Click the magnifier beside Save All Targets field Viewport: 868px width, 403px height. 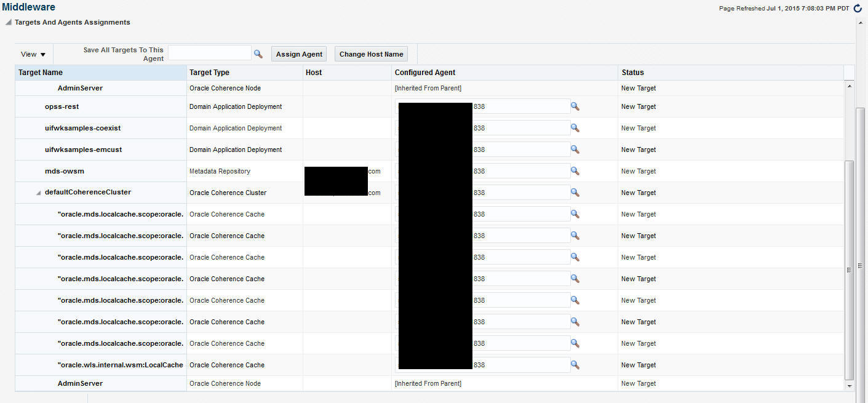click(x=258, y=54)
